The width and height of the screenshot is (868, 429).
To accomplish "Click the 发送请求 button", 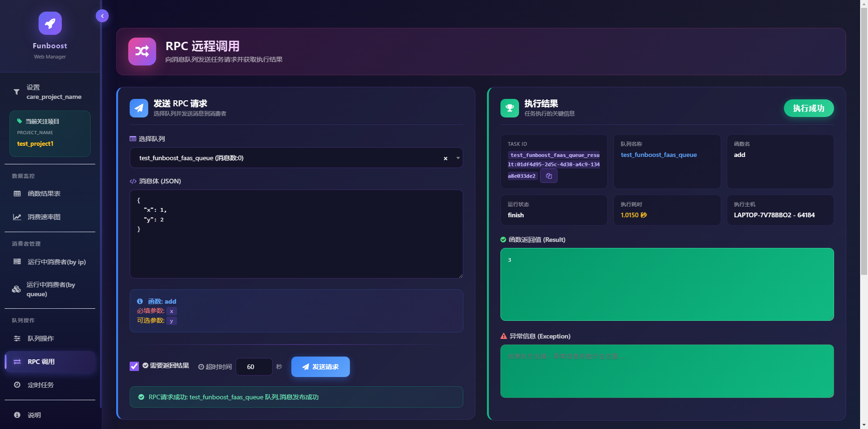I will coord(320,367).
